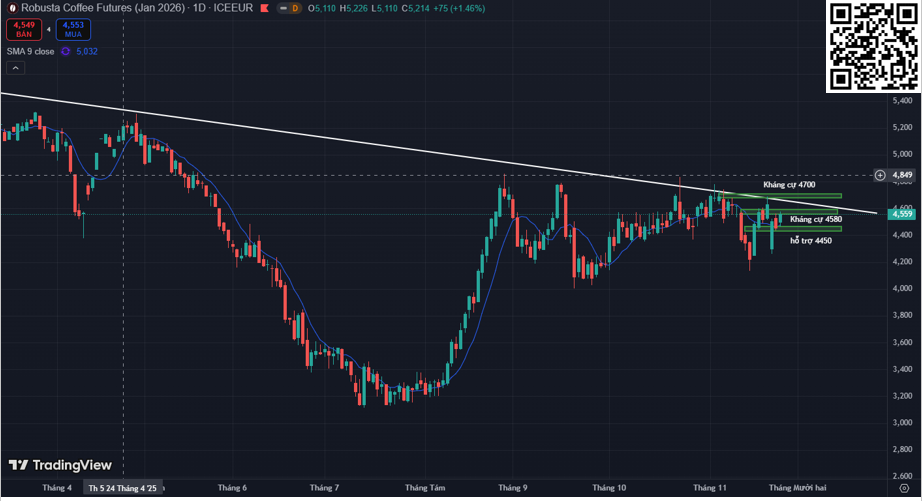
Task: Click the orange D delayed-data badge
Action: [295, 8]
